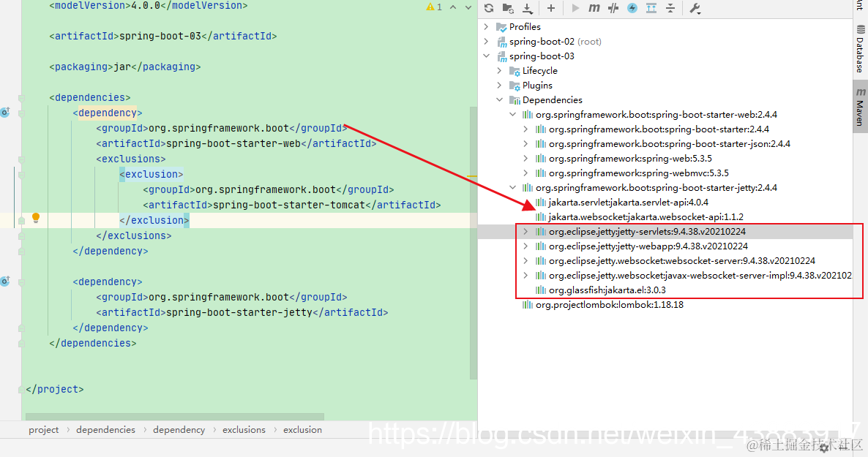Click spring-boot-starter-tomcat text in the editor
868x457 pixels.
[x=289, y=205]
